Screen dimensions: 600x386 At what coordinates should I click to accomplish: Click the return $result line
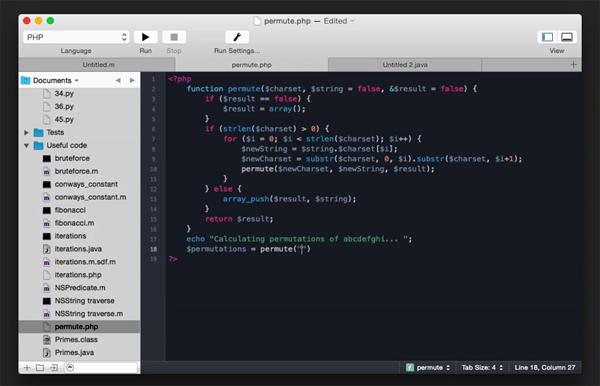[x=239, y=219]
